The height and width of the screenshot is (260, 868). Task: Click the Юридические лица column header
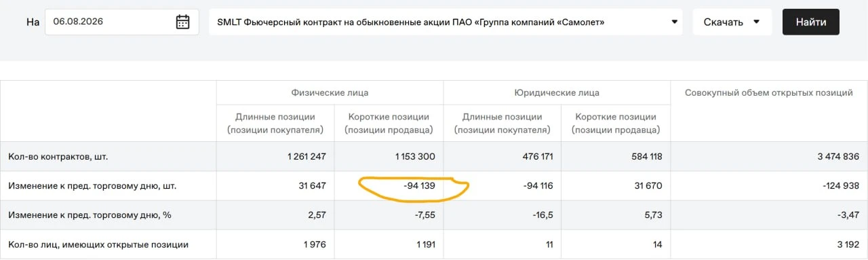tap(557, 92)
